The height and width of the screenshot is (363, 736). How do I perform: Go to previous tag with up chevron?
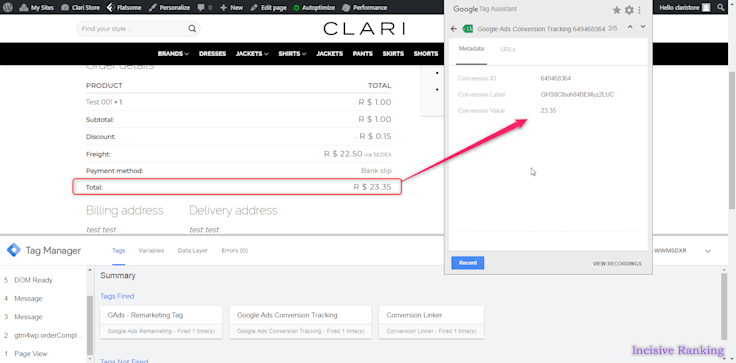630,27
